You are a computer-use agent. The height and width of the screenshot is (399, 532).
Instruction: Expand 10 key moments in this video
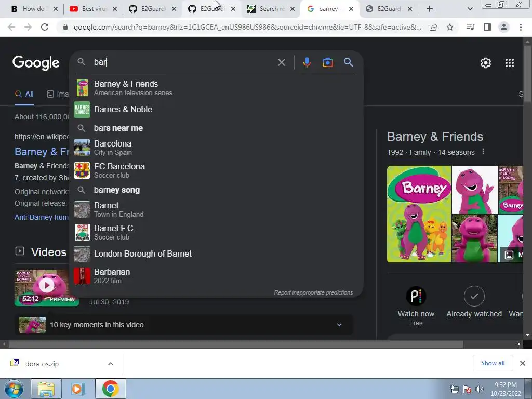(184, 325)
